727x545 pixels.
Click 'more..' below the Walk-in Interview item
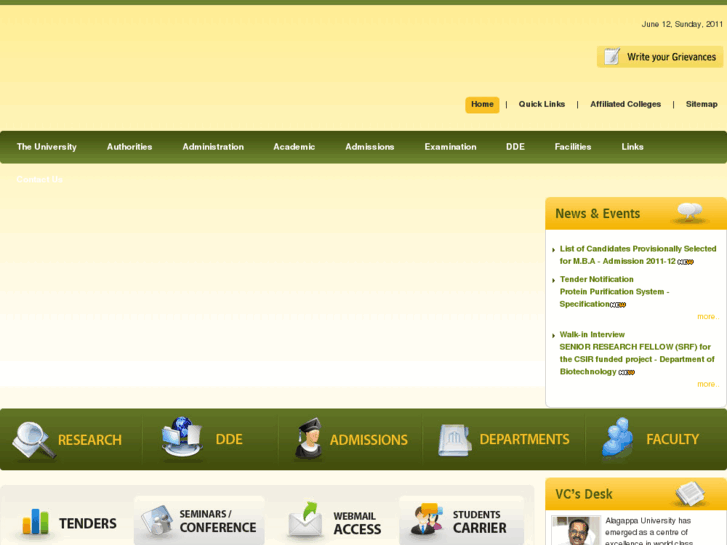point(708,384)
